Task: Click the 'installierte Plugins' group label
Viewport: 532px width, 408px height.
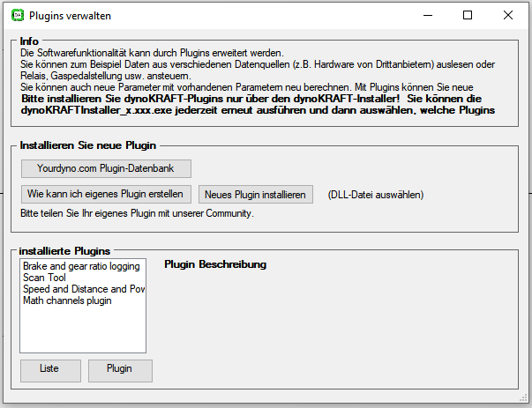Action: (64, 251)
